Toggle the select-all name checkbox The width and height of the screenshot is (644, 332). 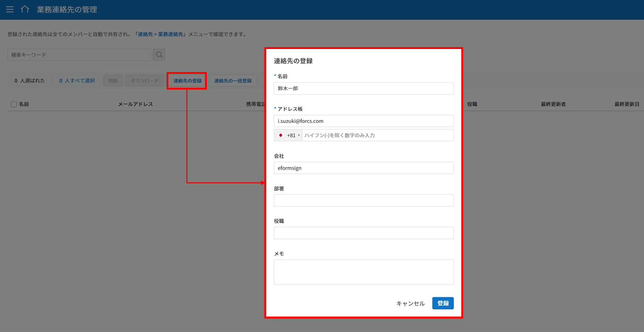point(14,104)
